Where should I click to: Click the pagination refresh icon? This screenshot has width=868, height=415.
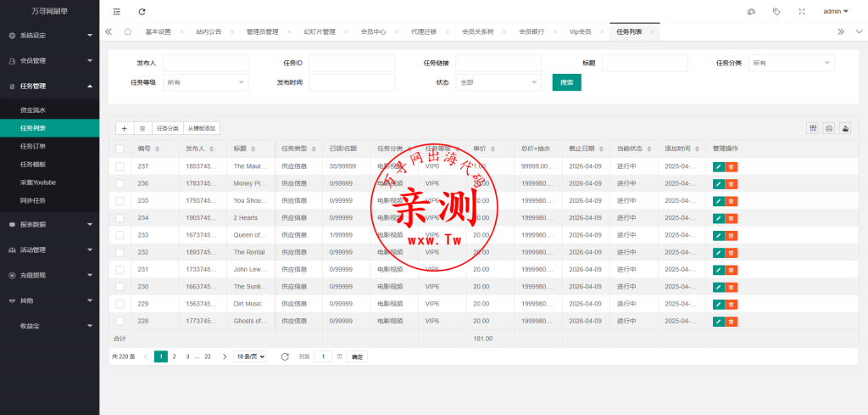[285, 356]
